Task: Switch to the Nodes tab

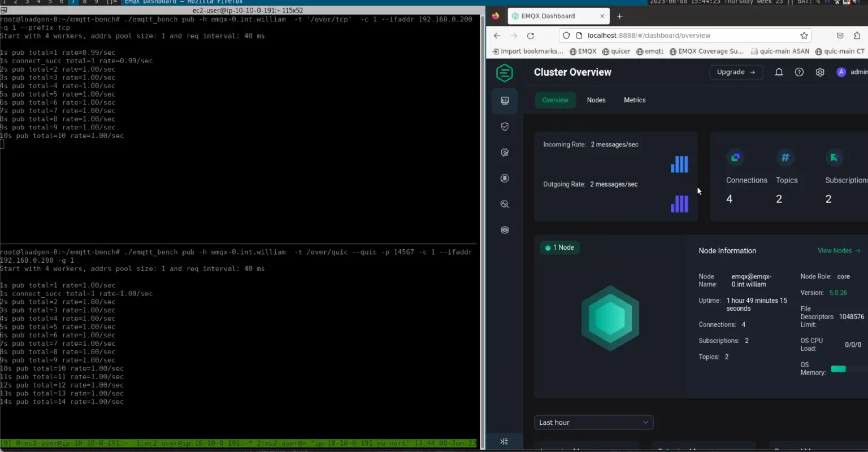Action: (x=596, y=100)
